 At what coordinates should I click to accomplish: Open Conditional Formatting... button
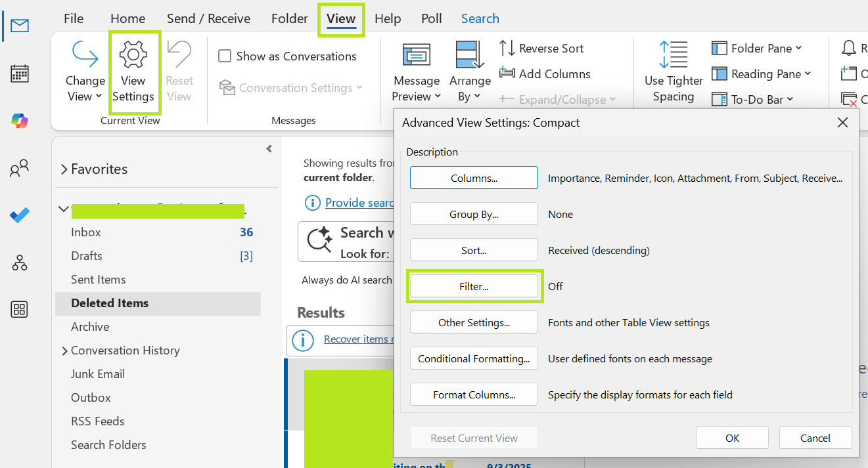(x=474, y=358)
